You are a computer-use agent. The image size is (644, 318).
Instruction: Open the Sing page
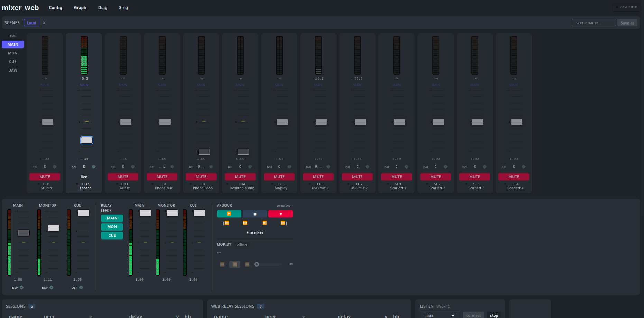click(x=123, y=8)
